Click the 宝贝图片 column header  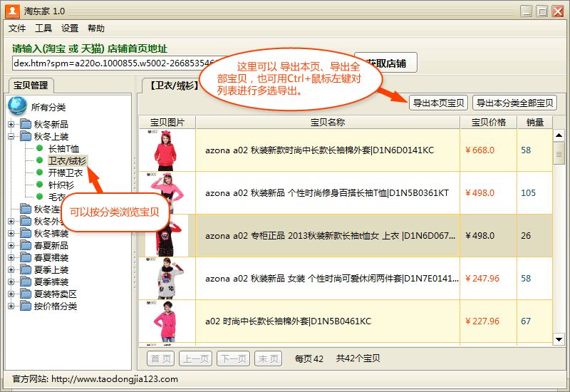[x=167, y=123]
